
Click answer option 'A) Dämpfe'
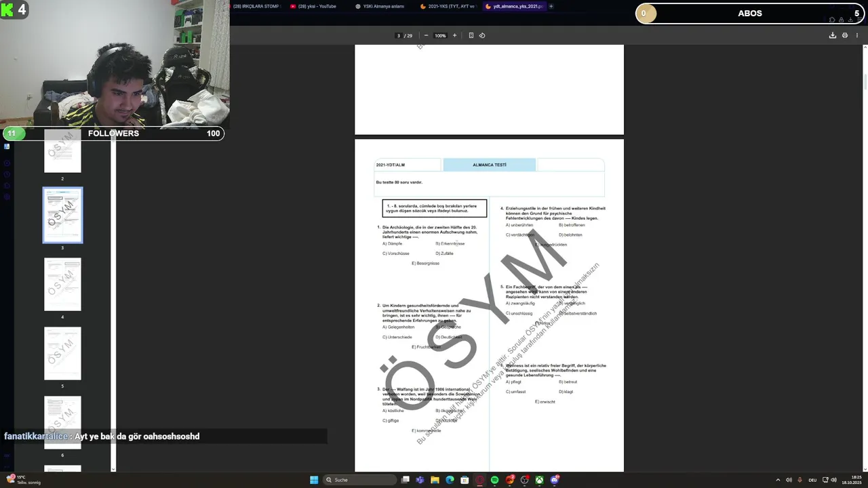coord(392,243)
